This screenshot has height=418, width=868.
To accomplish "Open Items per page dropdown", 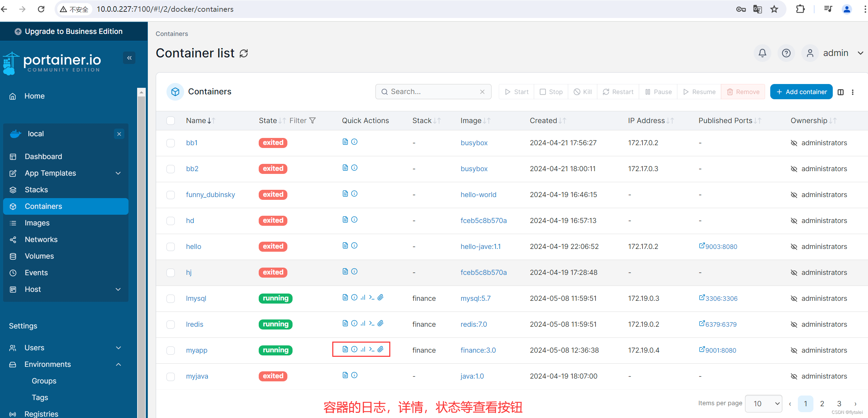I will pyautogui.click(x=763, y=403).
